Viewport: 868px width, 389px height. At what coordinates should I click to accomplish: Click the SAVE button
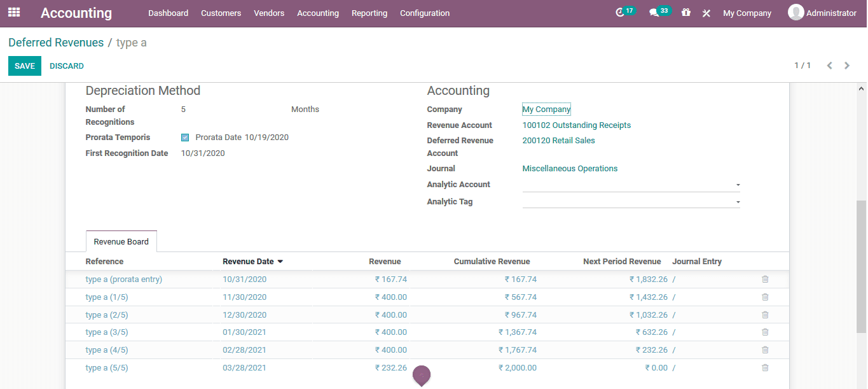[x=24, y=66]
